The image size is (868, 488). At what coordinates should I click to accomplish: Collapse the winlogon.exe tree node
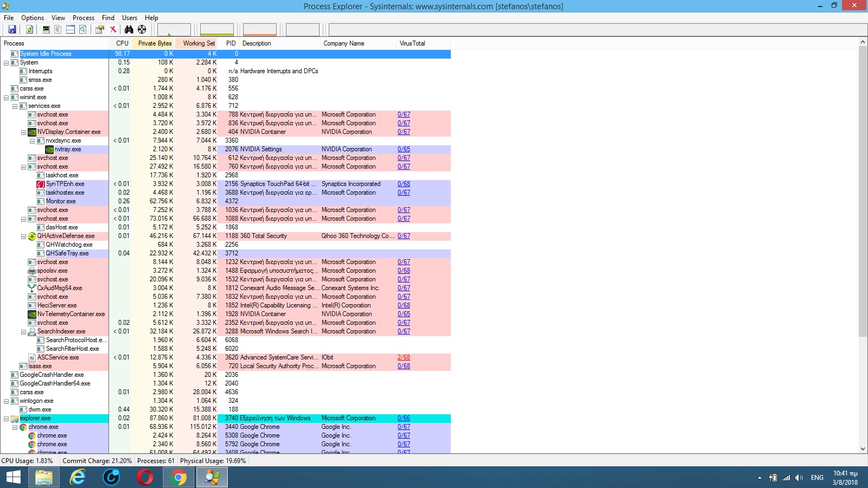[6, 401]
